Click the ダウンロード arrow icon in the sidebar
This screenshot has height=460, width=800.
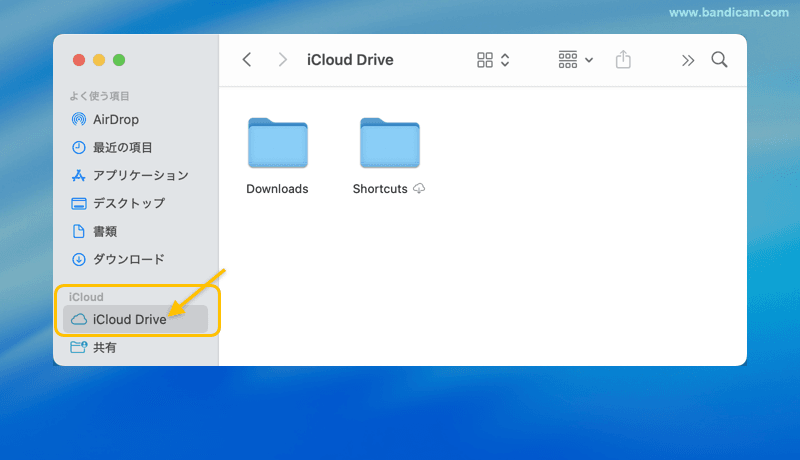tap(79, 259)
